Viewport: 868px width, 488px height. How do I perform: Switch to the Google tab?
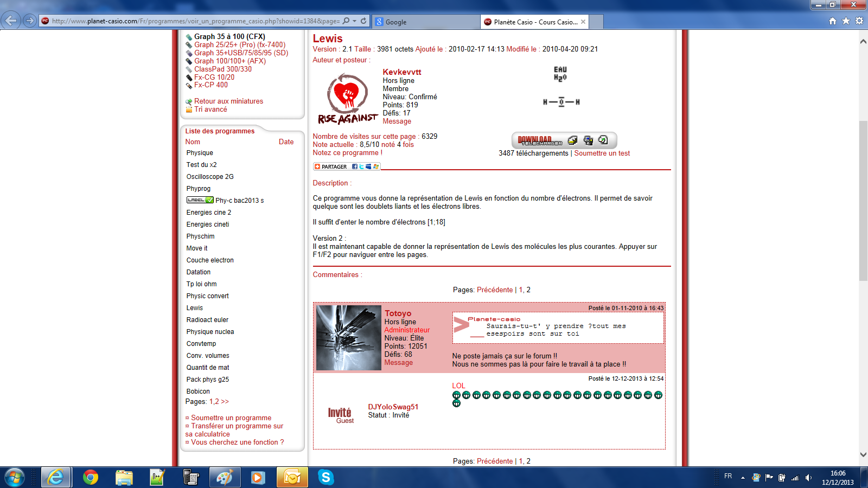click(426, 22)
